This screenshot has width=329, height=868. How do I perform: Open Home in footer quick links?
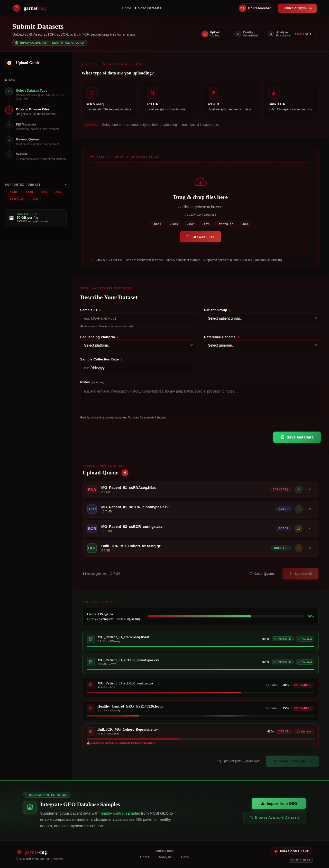[x=145, y=857]
